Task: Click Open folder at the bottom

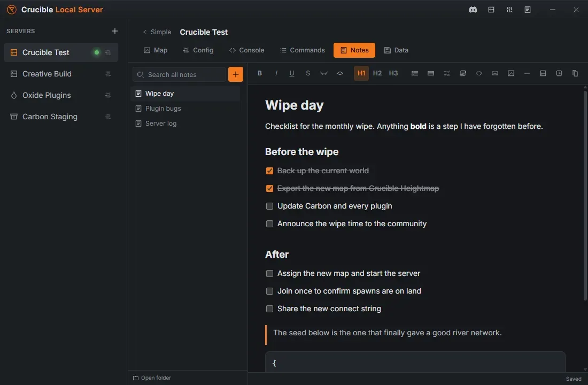Action: click(x=152, y=378)
